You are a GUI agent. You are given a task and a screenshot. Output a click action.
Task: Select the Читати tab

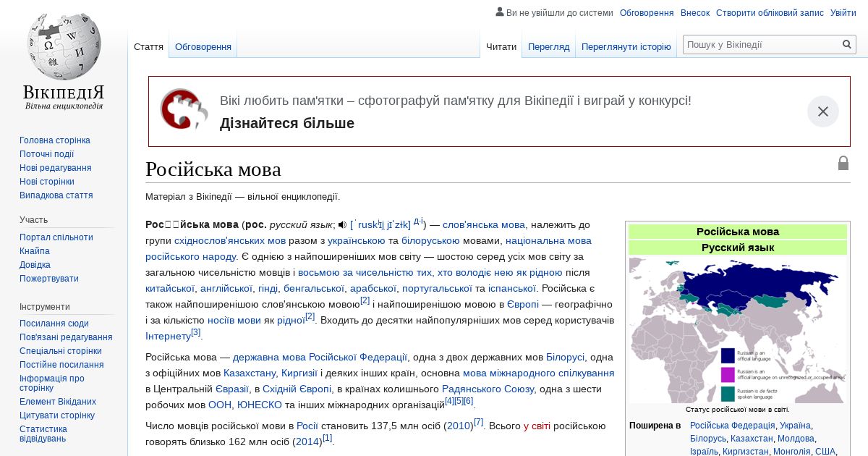tap(501, 46)
